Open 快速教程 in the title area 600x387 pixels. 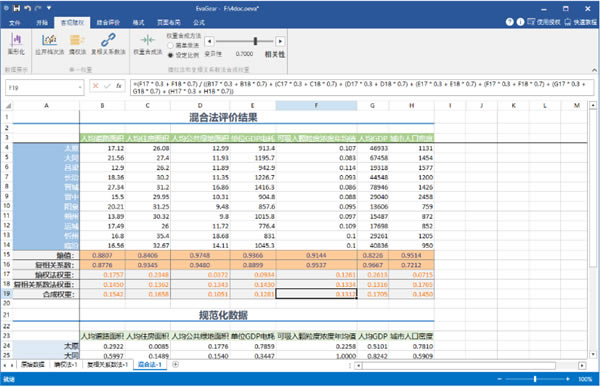pos(580,22)
